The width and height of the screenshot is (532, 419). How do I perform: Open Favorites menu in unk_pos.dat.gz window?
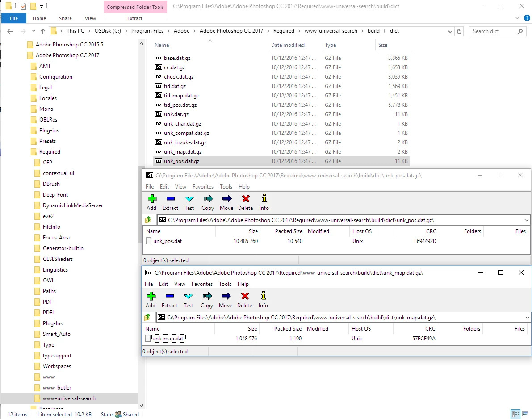[x=203, y=187]
